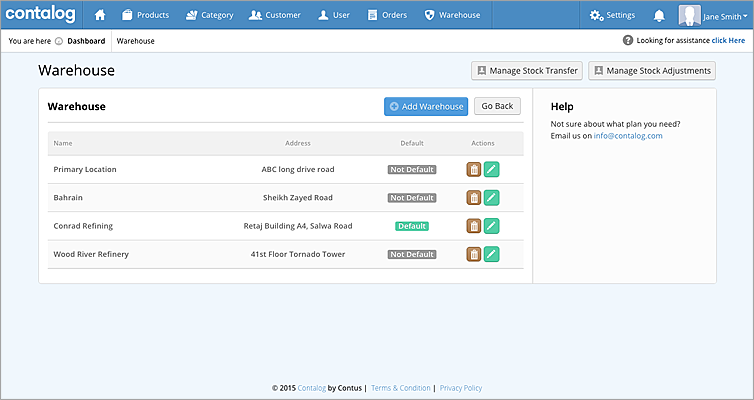Toggle the Default badge for Conrad Refining
Screen dimensions: 754x400
click(x=412, y=226)
